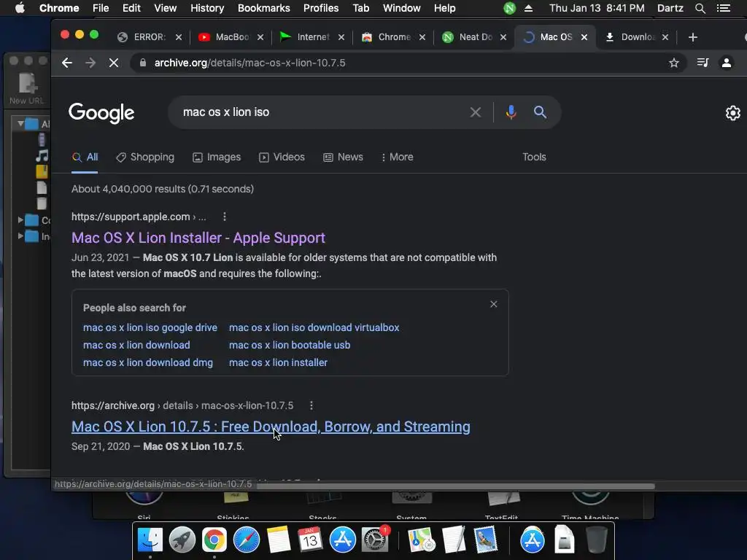This screenshot has width=747, height=560.
Task: Start voice search with microphone icon
Action: click(x=511, y=112)
